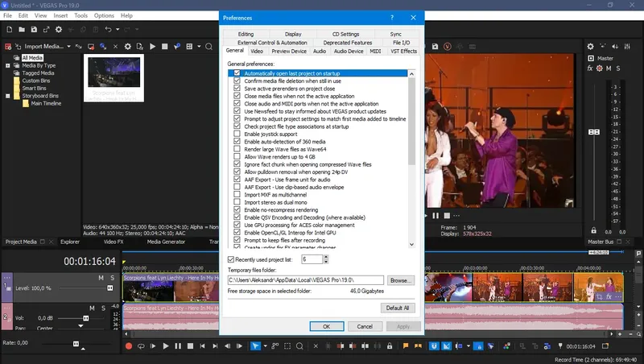
Task: Click the Default All button
Action: click(x=398, y=308)
